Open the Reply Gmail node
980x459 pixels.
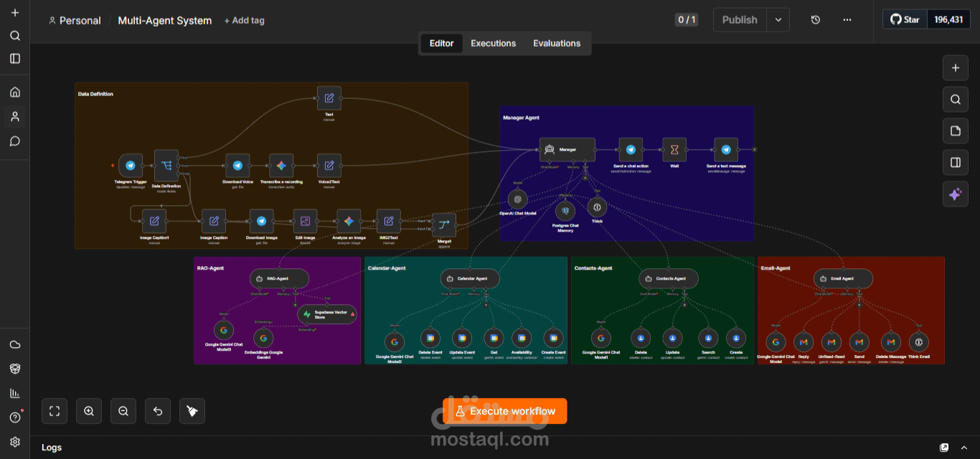click(x=804, y=342)
